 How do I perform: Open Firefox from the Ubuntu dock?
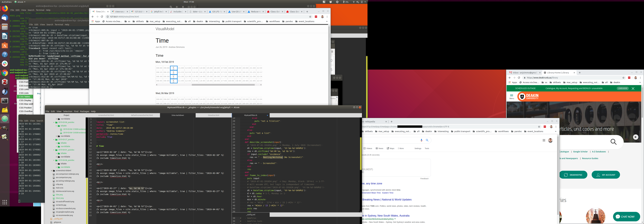(x=5, y=9)
